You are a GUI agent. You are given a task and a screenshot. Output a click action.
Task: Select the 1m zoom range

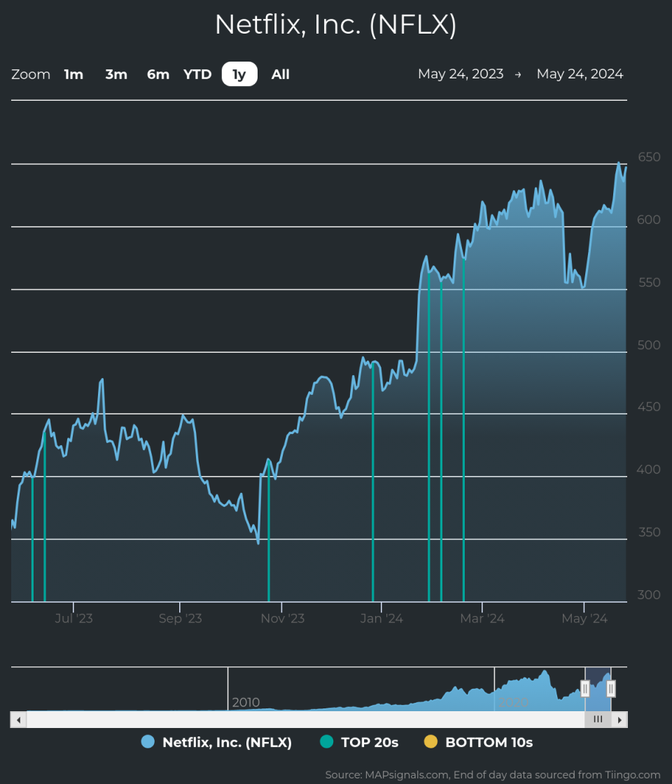(73, 74)
